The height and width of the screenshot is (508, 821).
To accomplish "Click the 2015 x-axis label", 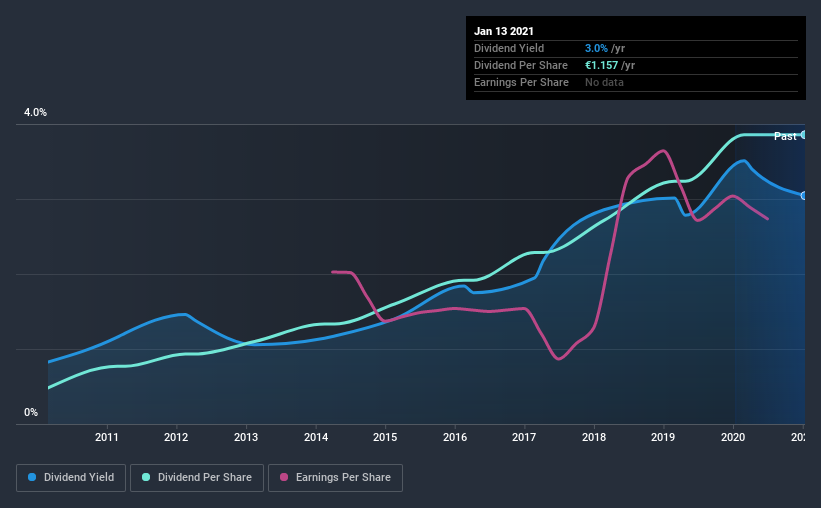I will click(x=385, y=437).
